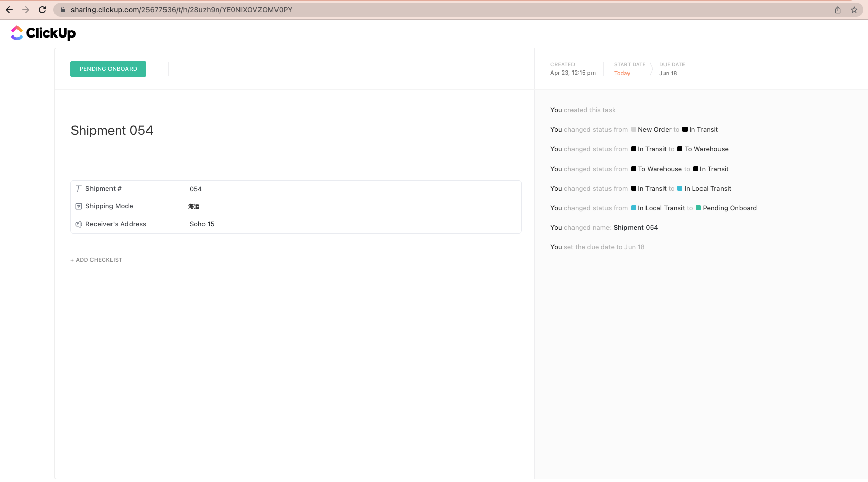Click the Shipment # field value 054
Image resolution: width=868 pixels, height=482 pixels.
(196, 189)
